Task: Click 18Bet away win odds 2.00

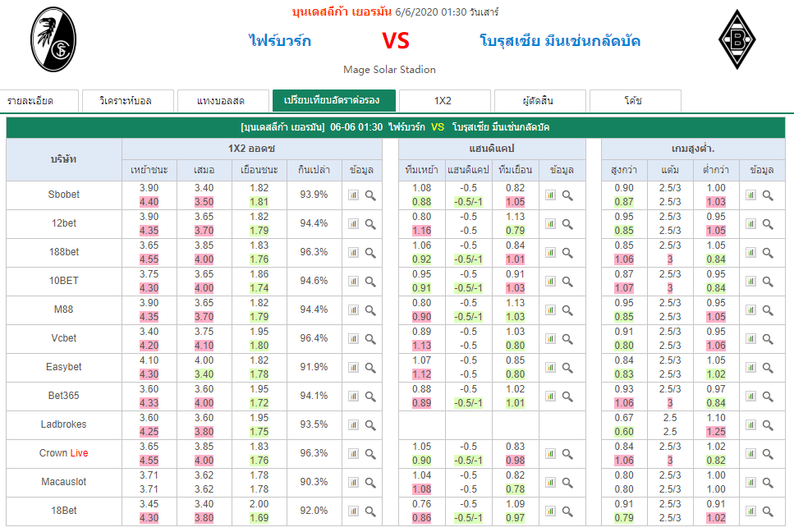Action: [259, 504]
